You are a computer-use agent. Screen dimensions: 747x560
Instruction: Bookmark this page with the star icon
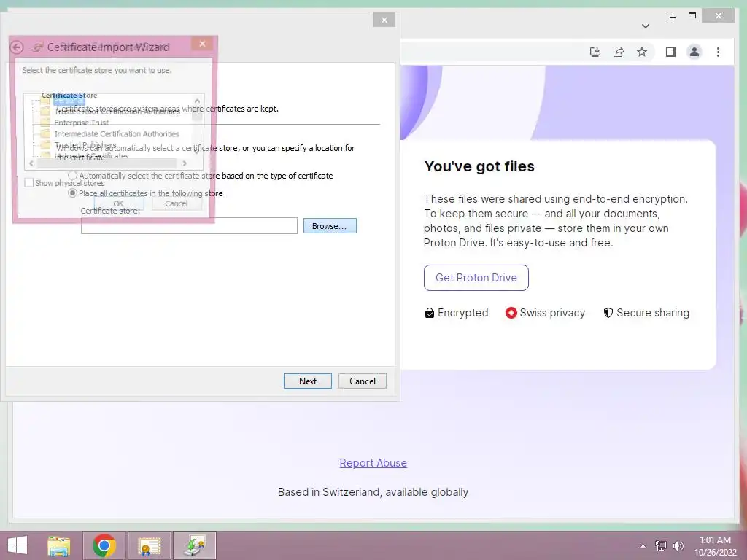point(642,52)
